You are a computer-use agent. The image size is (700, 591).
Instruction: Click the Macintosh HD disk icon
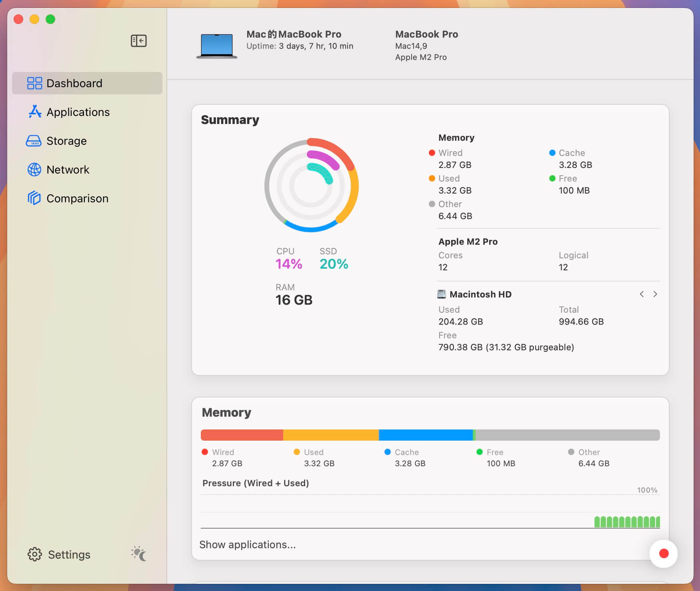442,294
